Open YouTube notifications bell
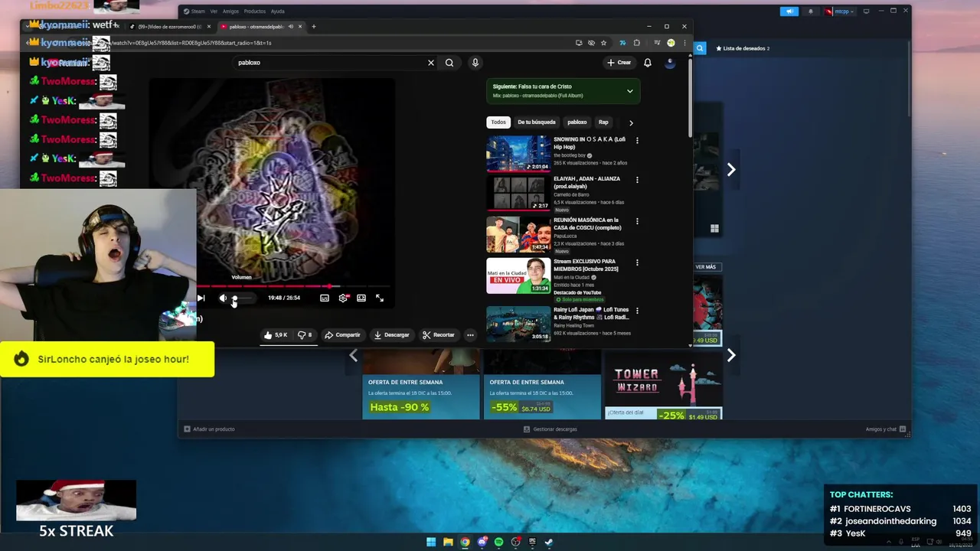 coord(648,63)
